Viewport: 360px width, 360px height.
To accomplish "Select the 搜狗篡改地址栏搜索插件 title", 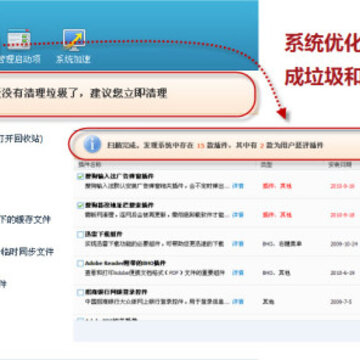I will pyautogui.click(x=119, y=205).
